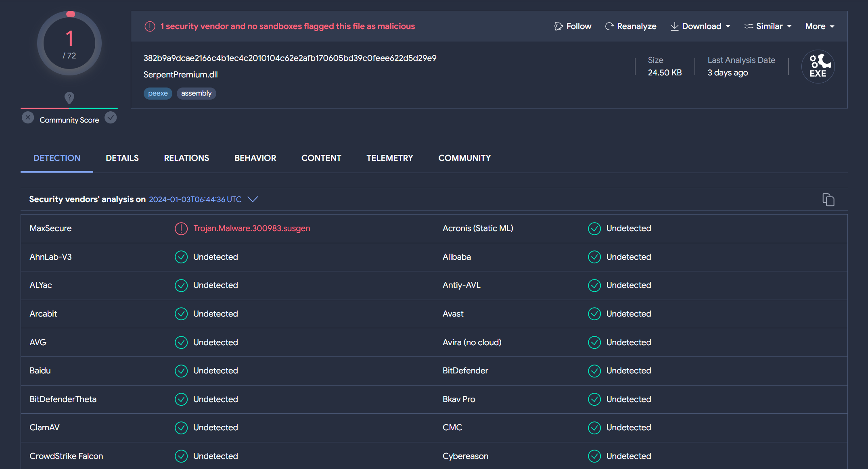Image resolution: width=868 pixels, height=469 pixels.
Task: Click the red warning icon beside MaxSecure detection
Action: (181, 229)
